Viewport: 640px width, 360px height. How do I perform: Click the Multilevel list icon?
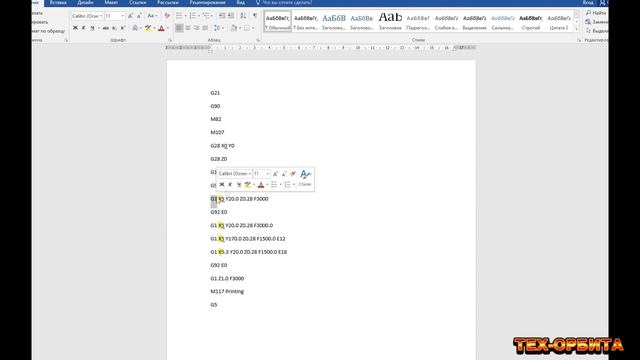[206, 16]
